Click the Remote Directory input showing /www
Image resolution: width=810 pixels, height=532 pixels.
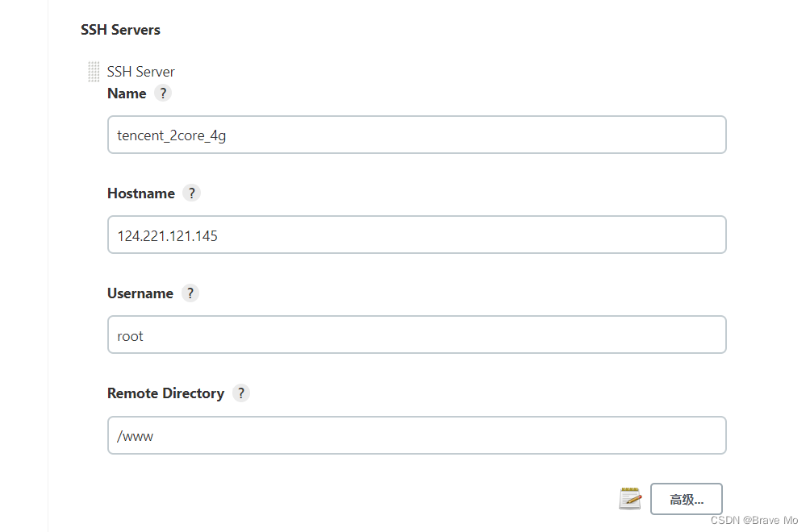point(416,435)
